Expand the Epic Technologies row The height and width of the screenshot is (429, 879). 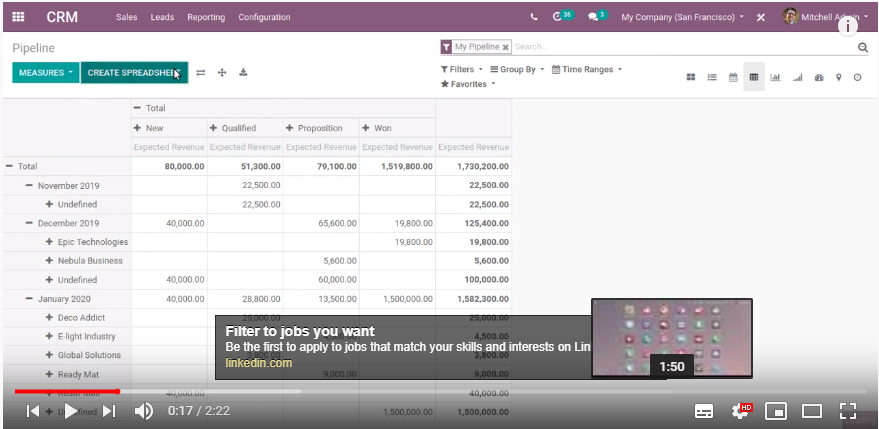(49, 242)
